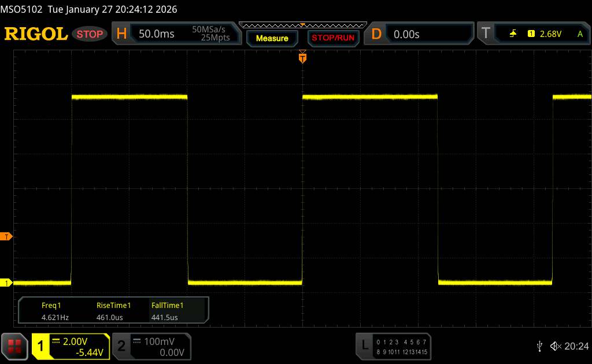Open the Measure menu
592x364 pixels.
[x=272, y=38]
